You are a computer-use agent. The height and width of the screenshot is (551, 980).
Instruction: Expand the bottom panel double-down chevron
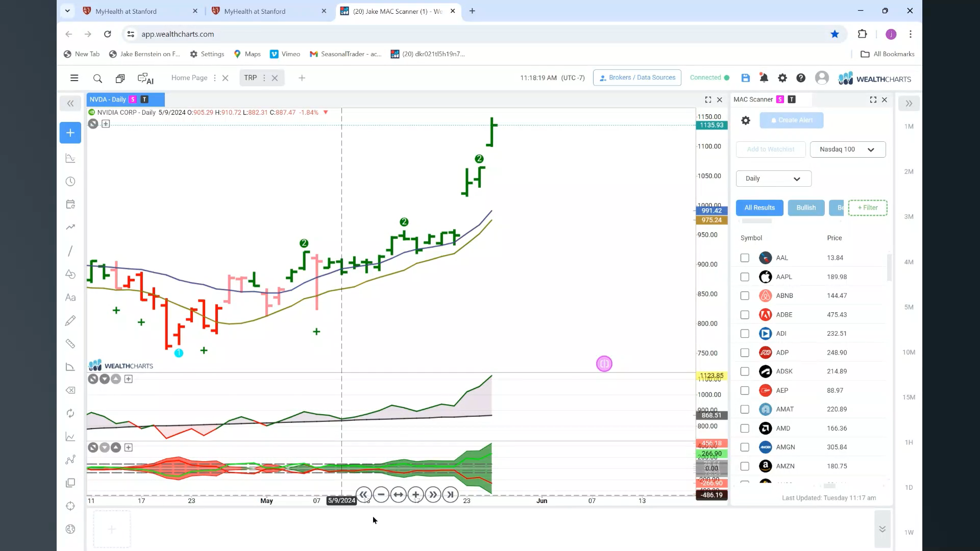click(882, 529)
